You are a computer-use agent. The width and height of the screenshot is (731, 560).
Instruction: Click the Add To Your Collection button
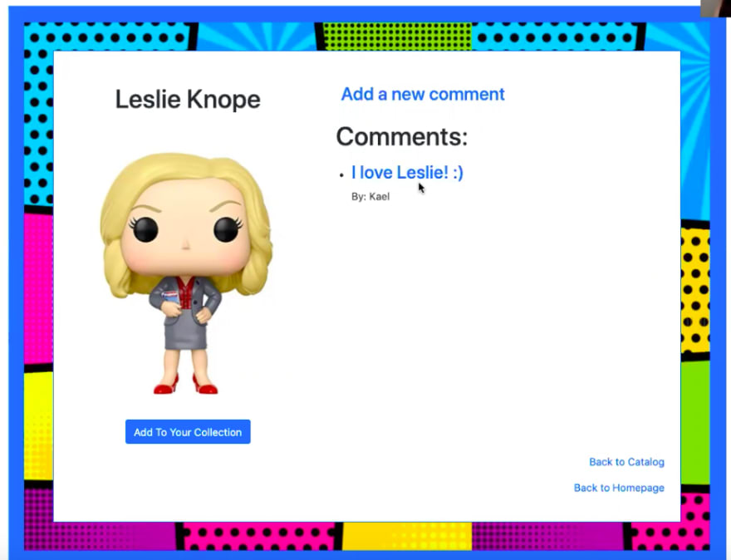(x=188, y=432)
